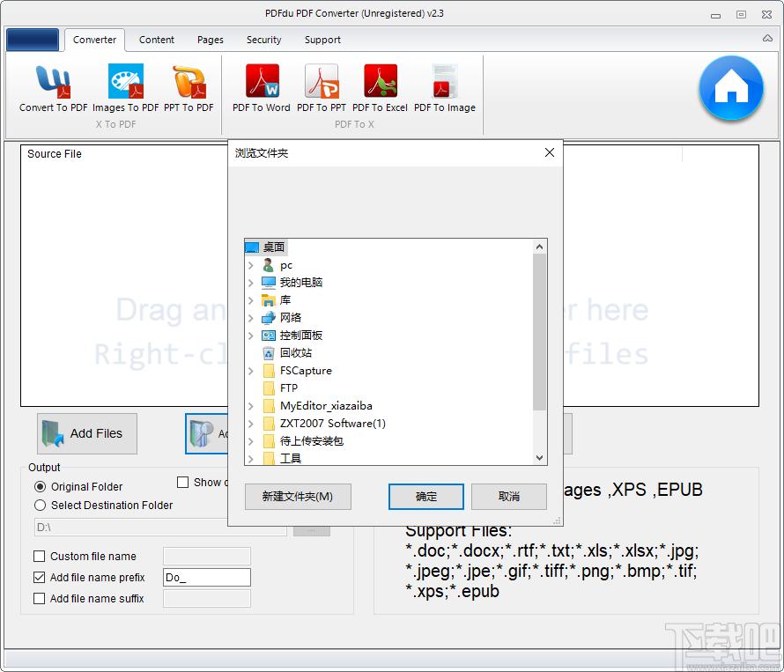Screen dimensions: 784x672
Task: Open the PDF To PPT tool
Action: tap(321, 88)
